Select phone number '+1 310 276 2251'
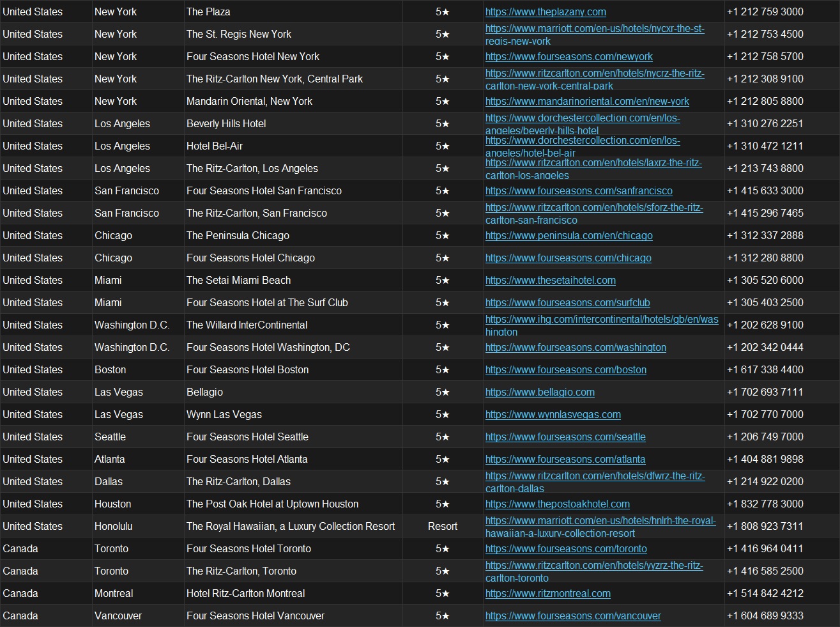840x627 pixels. click(x=765, y=123)
